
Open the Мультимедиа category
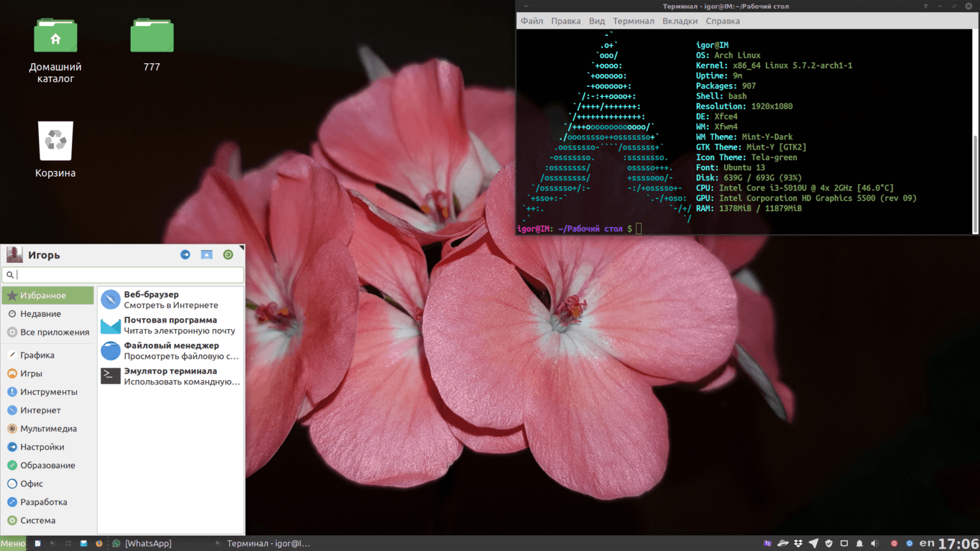point(48,429)
